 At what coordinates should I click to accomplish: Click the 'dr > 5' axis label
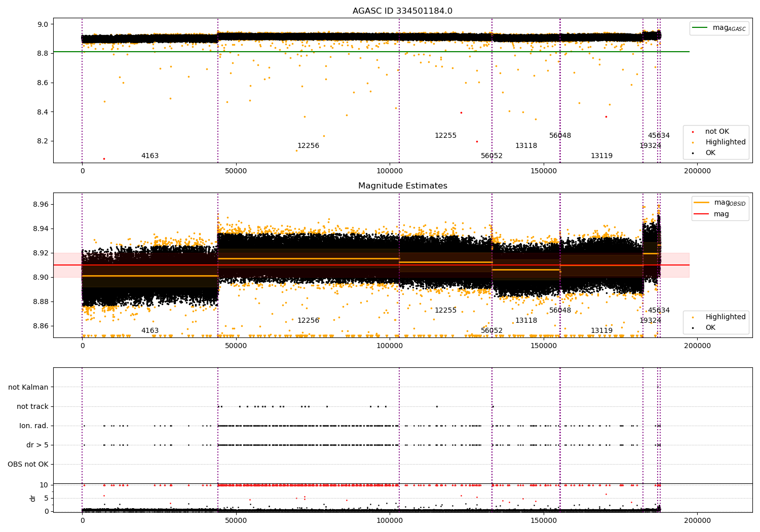tap(37, 445)
